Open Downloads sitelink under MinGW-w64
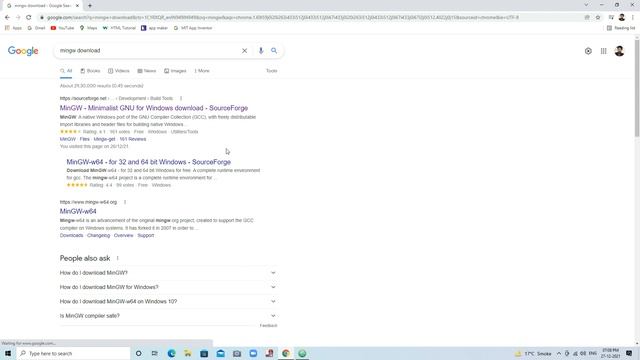 pyautogui.click(x=71, y=236)
